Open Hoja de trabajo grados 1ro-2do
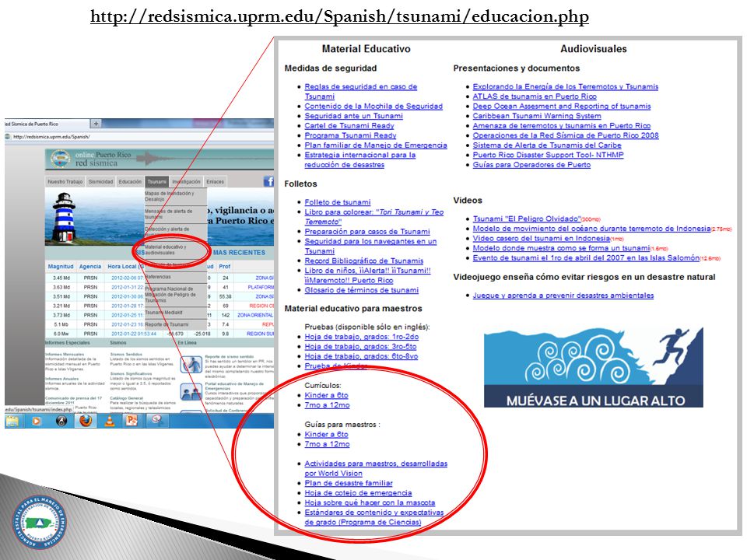 [x=362, y=337]
